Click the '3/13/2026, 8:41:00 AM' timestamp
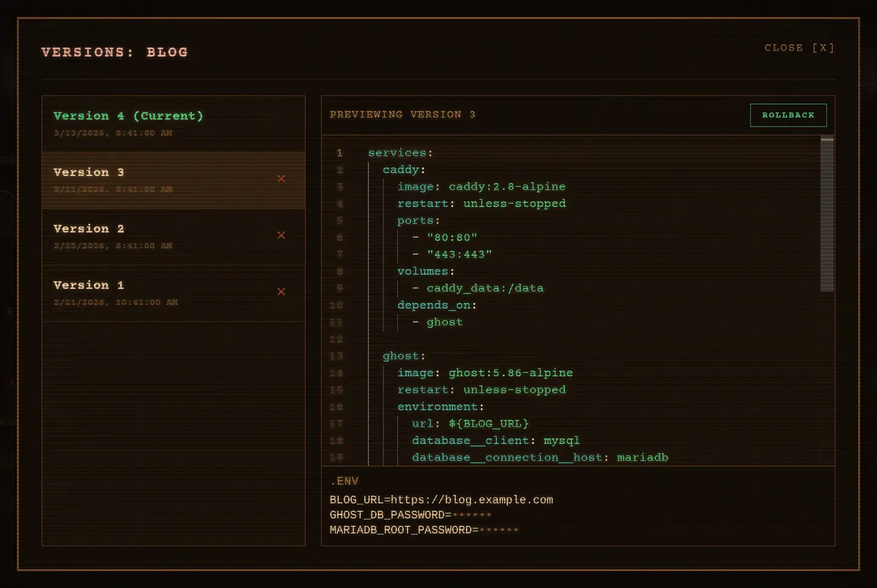 (x=113, y=133)
